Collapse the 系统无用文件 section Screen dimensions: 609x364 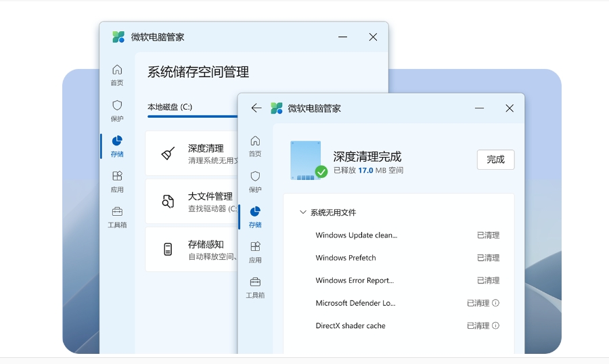coord(302,212)
